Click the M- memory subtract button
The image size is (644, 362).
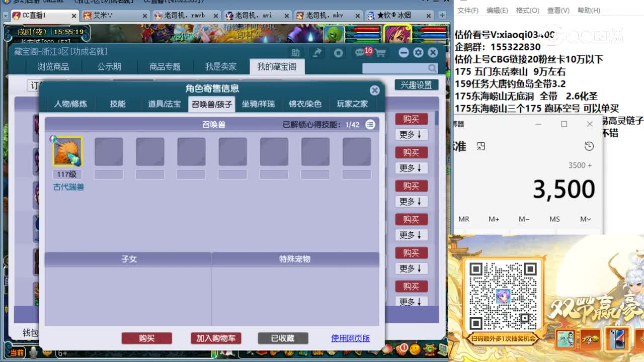pyautogui.click(x=524, y=219)
